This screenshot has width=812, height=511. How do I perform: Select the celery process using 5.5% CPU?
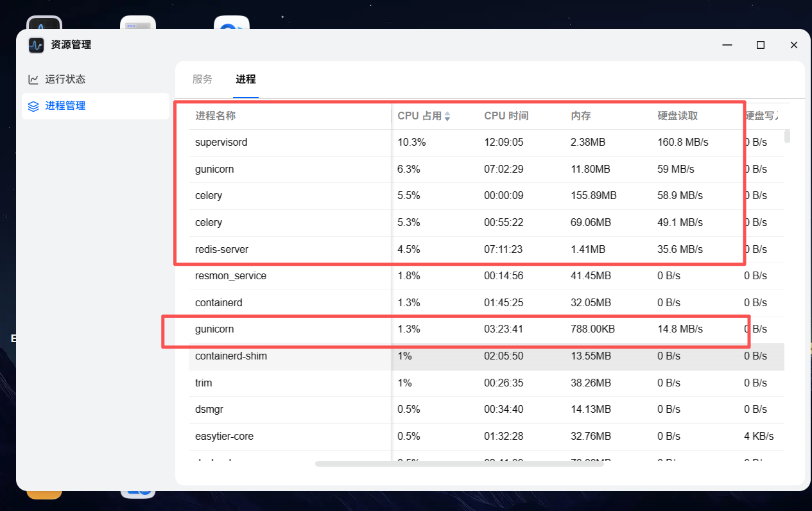coord(487,196)
